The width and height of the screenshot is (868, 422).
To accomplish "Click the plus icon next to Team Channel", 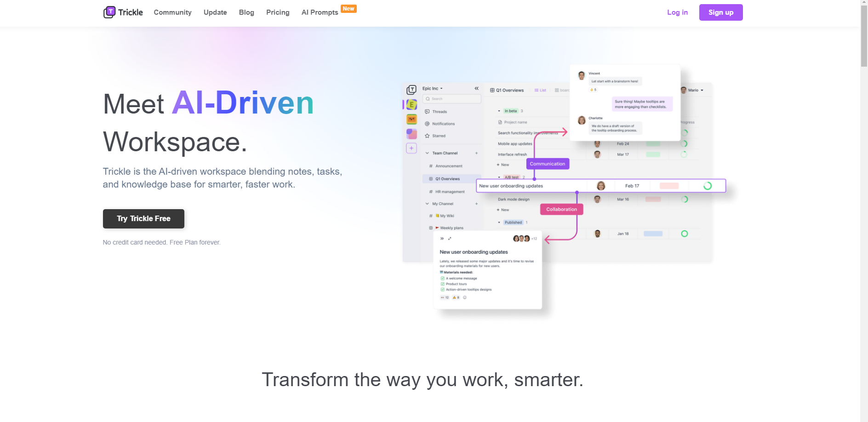I will point(476,153).
